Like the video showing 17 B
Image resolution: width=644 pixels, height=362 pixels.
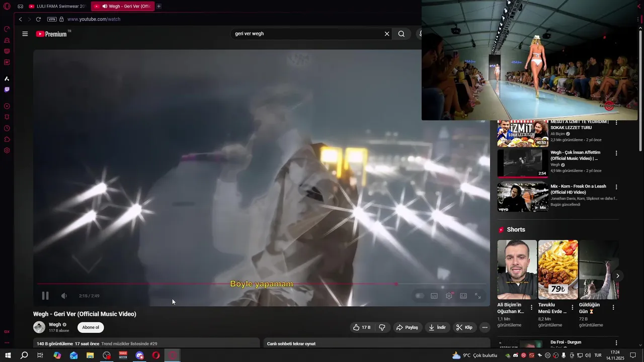click(362, 327)
